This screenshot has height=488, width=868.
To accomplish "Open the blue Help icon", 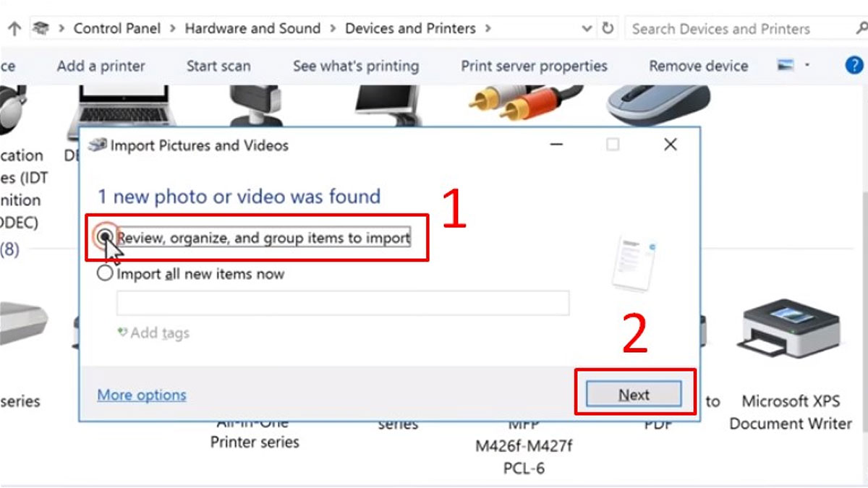I will (854, 66).
